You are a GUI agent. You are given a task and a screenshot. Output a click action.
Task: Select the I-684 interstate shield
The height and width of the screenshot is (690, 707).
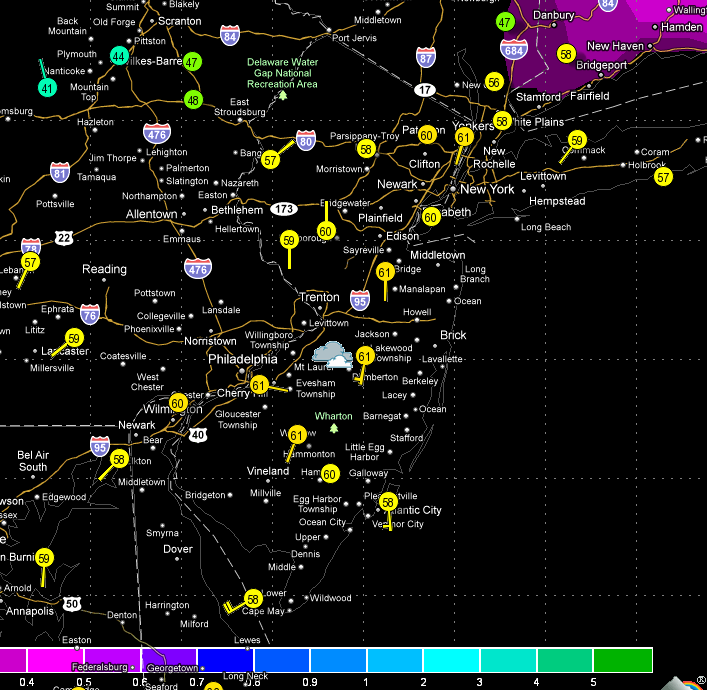pyautogui.click(x=514, y=48)
